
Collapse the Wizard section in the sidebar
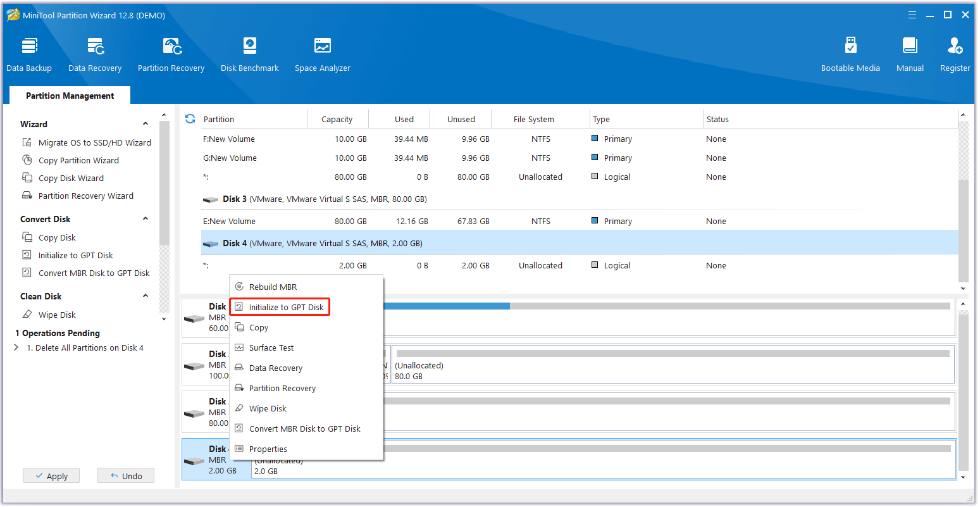pyautogui.click(x=145, y=124)
